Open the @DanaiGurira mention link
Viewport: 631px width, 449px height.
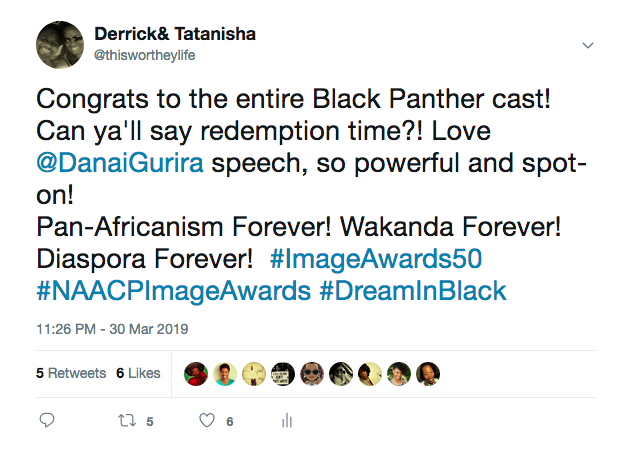point(120,163)
